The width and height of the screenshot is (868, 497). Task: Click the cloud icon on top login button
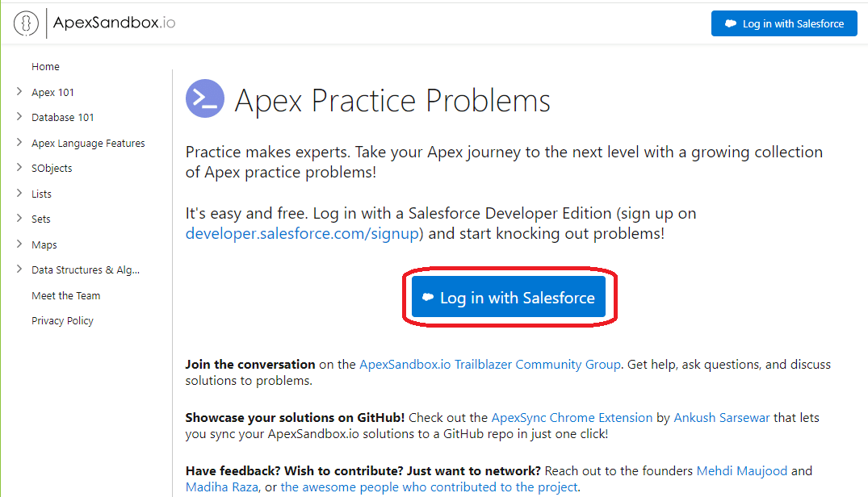point(732,23)
